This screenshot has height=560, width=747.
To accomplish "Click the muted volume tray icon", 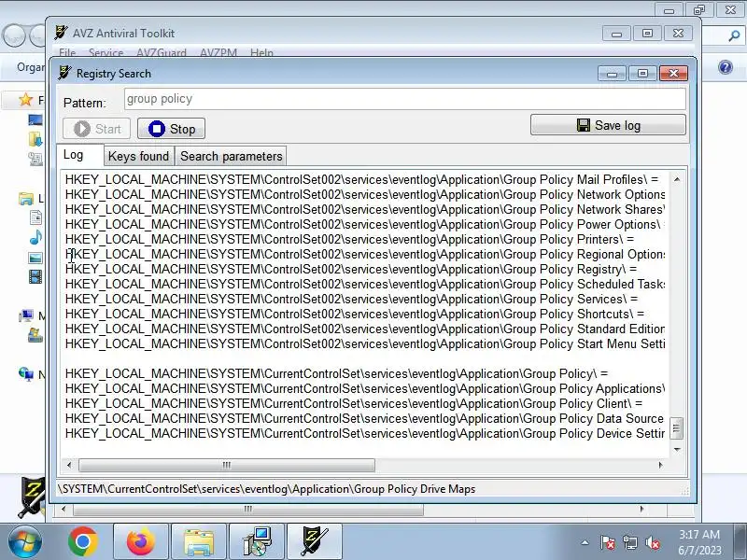I will pyautogui.click(x=652, y=542).
